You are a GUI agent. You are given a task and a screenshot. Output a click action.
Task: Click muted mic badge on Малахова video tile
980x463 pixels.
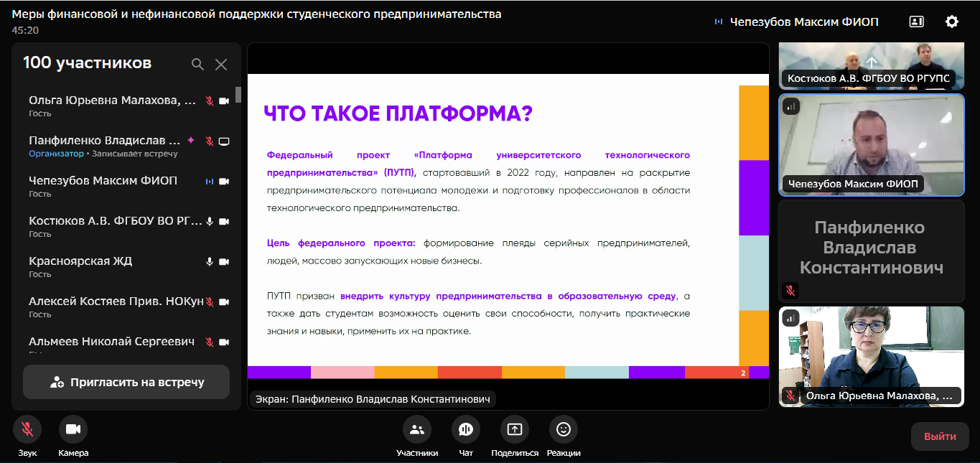790,396
